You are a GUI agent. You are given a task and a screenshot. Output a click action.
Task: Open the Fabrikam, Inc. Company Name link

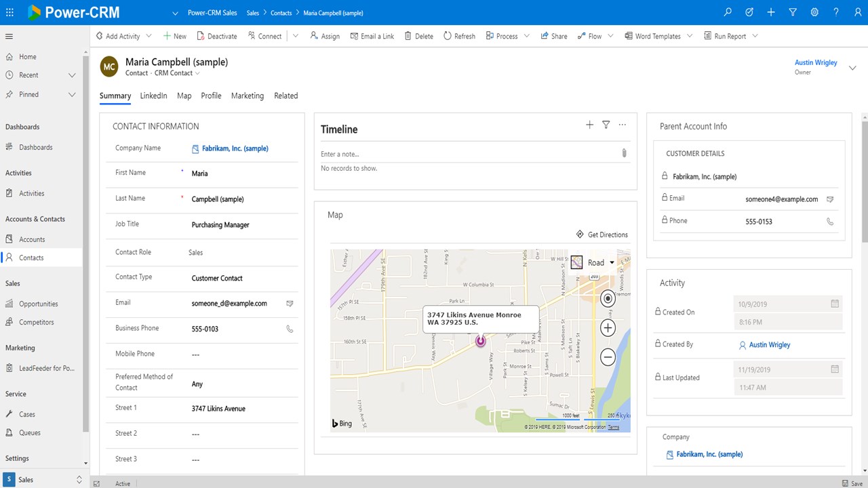click(x=235, y=148)
